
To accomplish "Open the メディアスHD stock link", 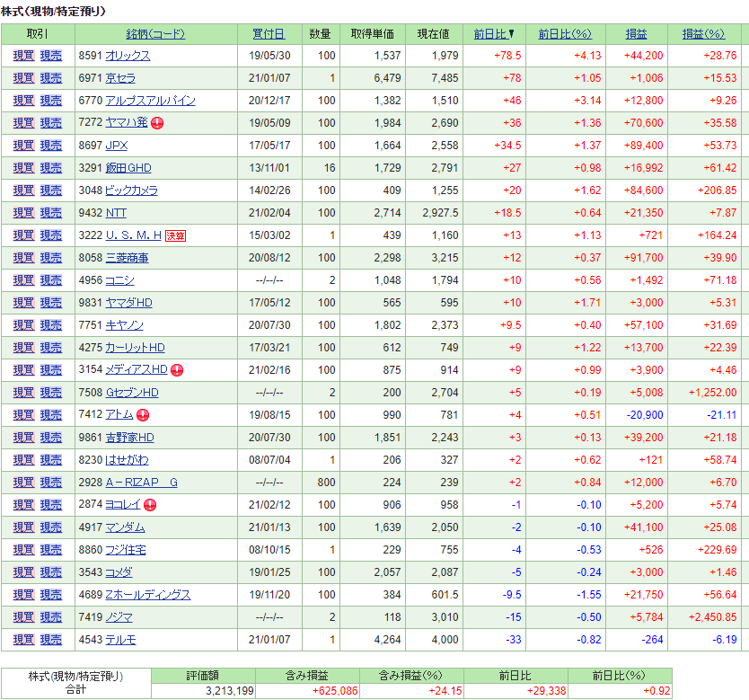I will 137,369.
